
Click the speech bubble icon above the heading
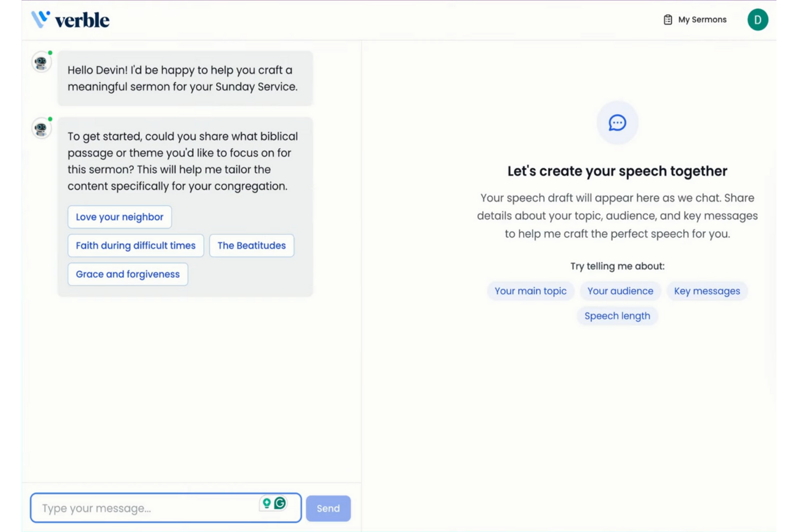click(x=617, y=122)
